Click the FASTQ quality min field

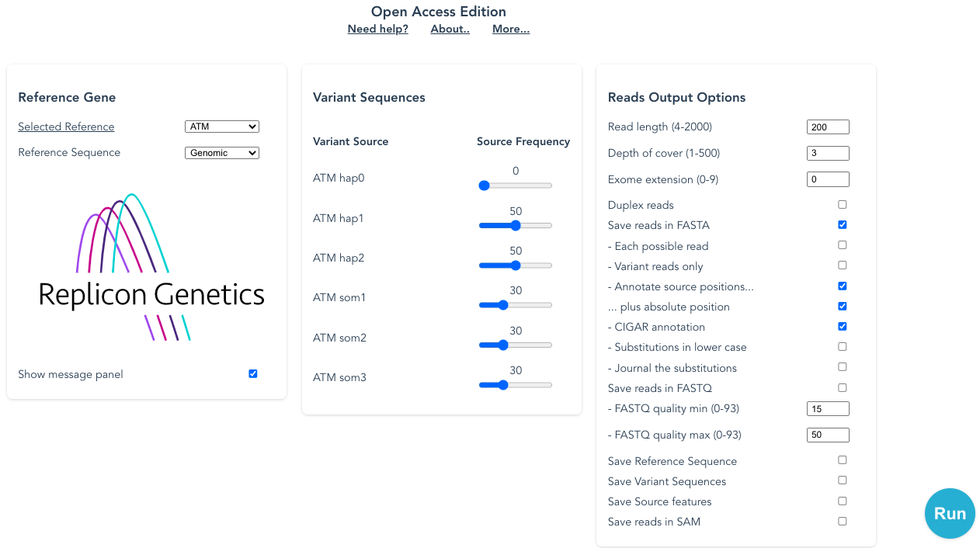827,408
